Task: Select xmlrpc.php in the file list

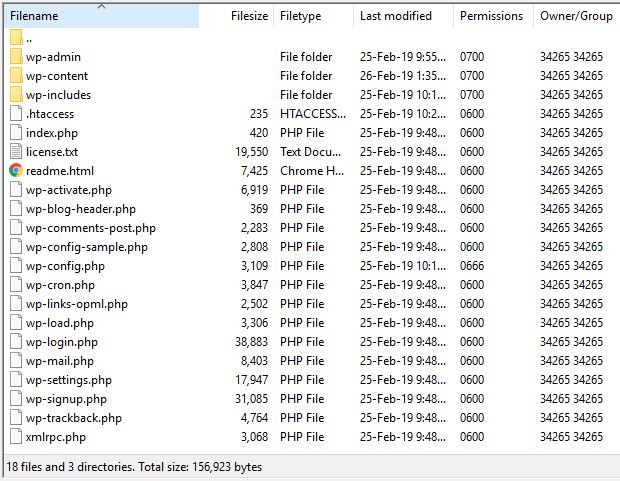Action: click(56, 437)
